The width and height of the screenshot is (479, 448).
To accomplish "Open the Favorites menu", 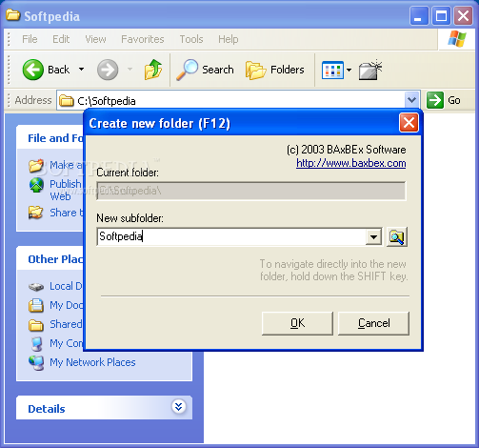I will point(143,39).
